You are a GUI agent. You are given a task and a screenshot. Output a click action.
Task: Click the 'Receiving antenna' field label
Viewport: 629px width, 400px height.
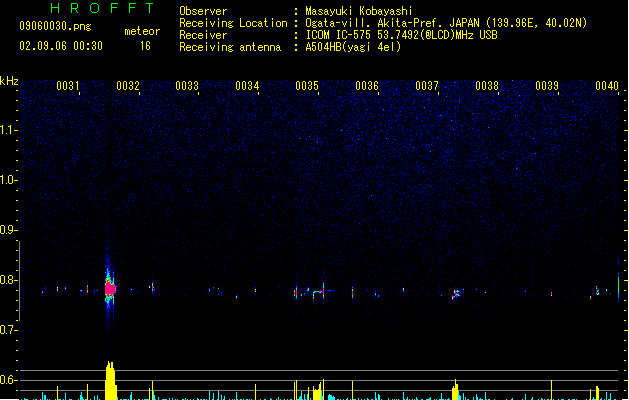pyautogui.click(x=230, y=47)
